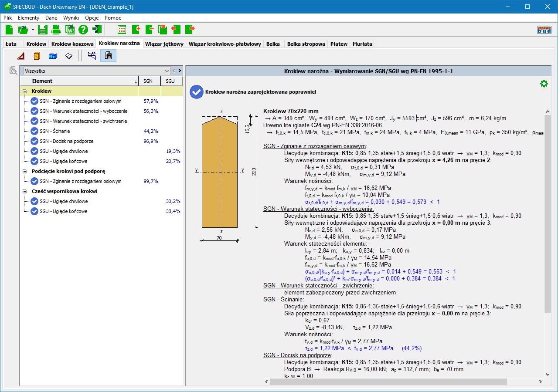Click the green new file icon

point(10,30)
